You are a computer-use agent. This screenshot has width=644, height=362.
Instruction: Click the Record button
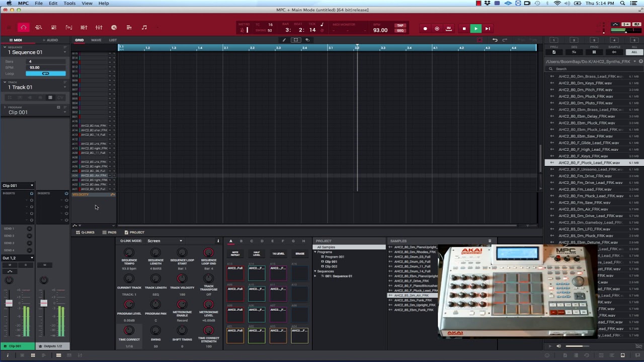click(425, 29)
